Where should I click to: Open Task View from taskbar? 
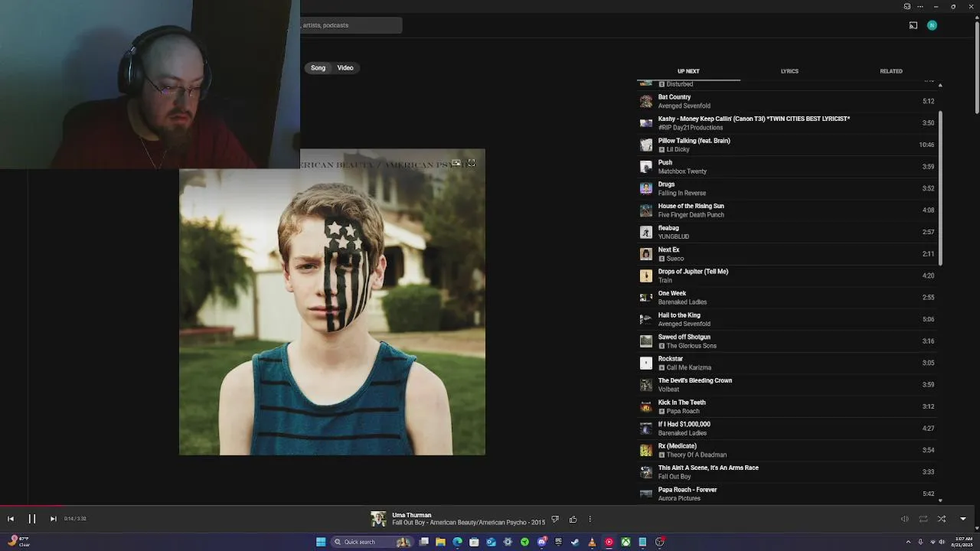point(423,542)
